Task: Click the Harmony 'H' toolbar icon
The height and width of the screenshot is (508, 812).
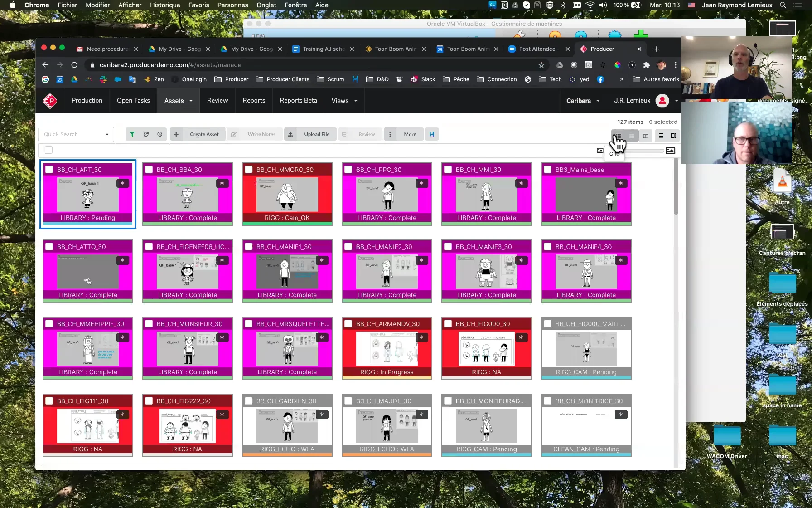Action: coord(432,134)
